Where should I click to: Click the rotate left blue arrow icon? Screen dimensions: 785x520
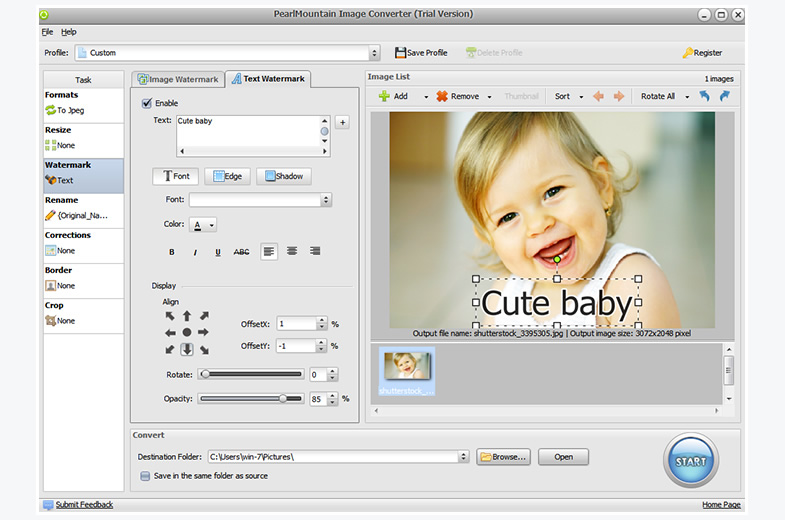pos(704,96)
